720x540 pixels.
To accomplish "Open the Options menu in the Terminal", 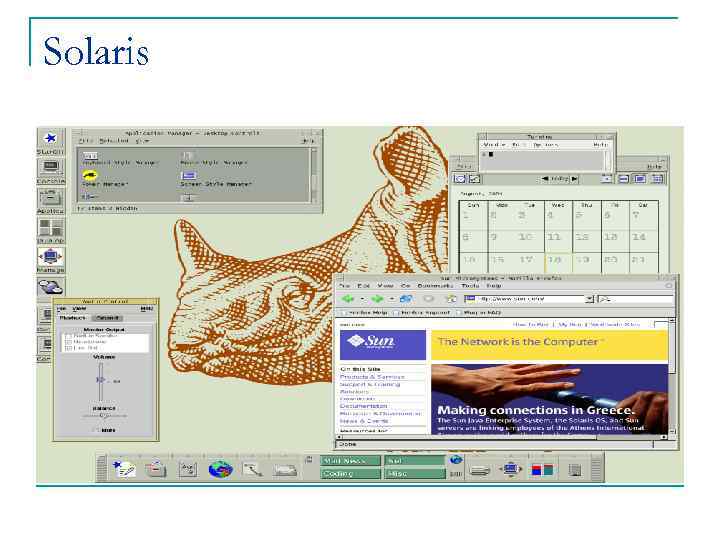I will click(x=546, y=145).
